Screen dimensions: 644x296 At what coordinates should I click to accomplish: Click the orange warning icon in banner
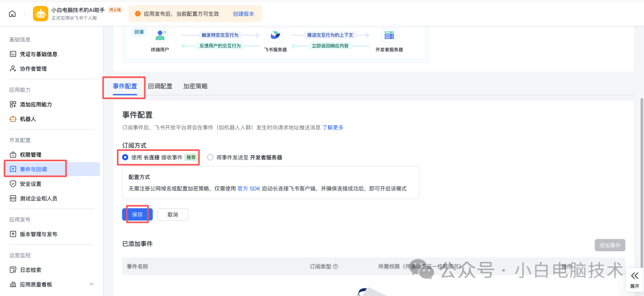[x=138, y=14]
